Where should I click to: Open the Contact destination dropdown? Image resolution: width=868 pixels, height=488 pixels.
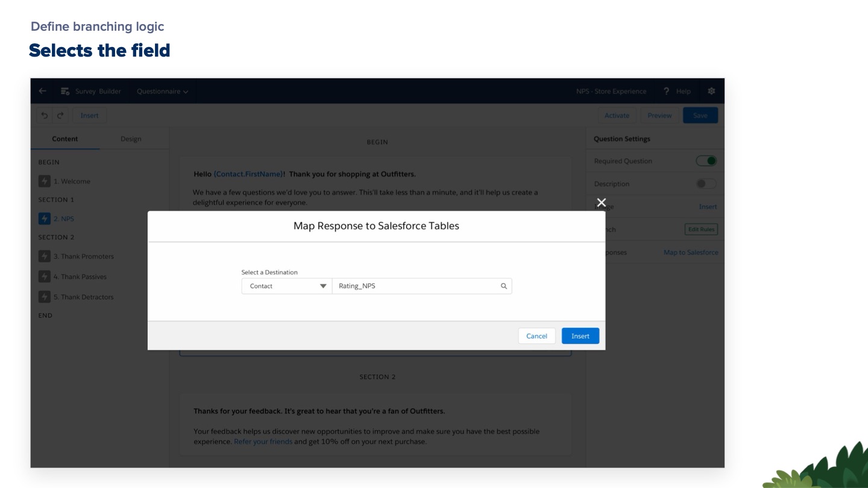click(287, 286)
